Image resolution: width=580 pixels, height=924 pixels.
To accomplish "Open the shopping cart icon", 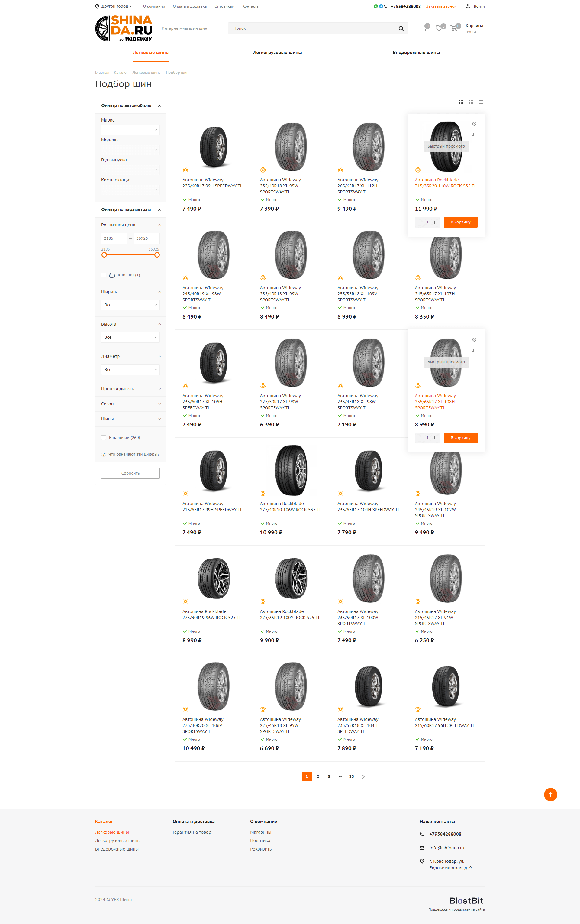I will 454,28.
